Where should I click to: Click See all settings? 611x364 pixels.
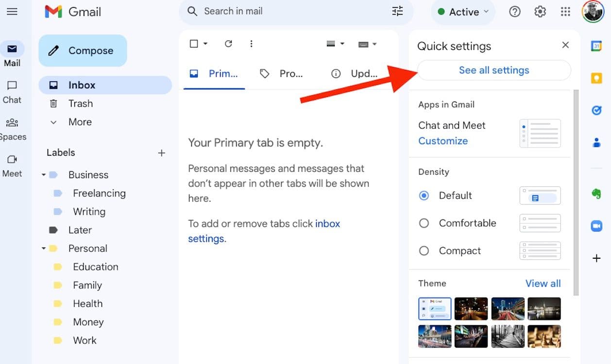493,70
